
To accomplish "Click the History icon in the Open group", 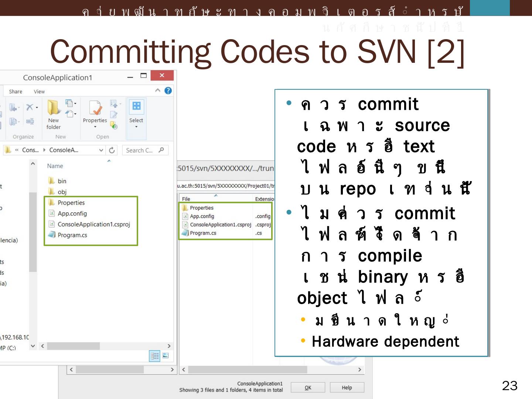I will [x=114, y=125].
